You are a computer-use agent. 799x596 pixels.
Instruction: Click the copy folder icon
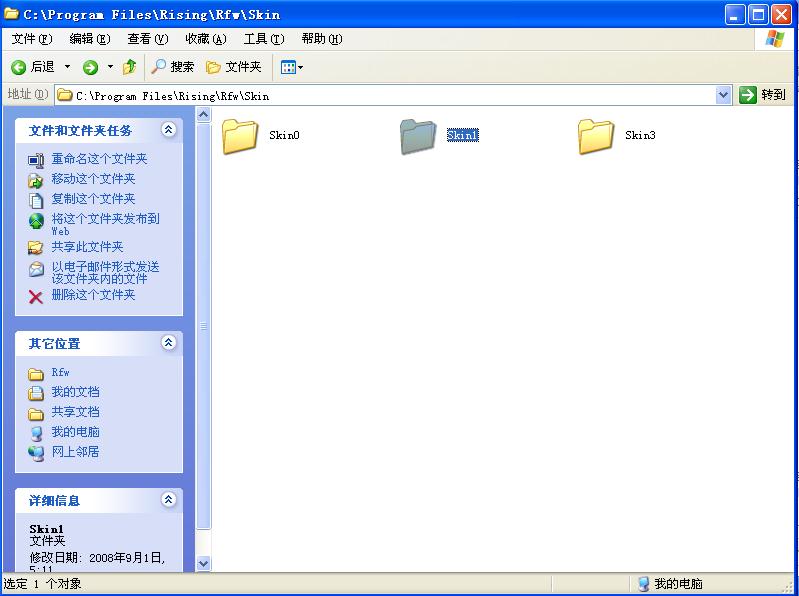coord(36,200)
